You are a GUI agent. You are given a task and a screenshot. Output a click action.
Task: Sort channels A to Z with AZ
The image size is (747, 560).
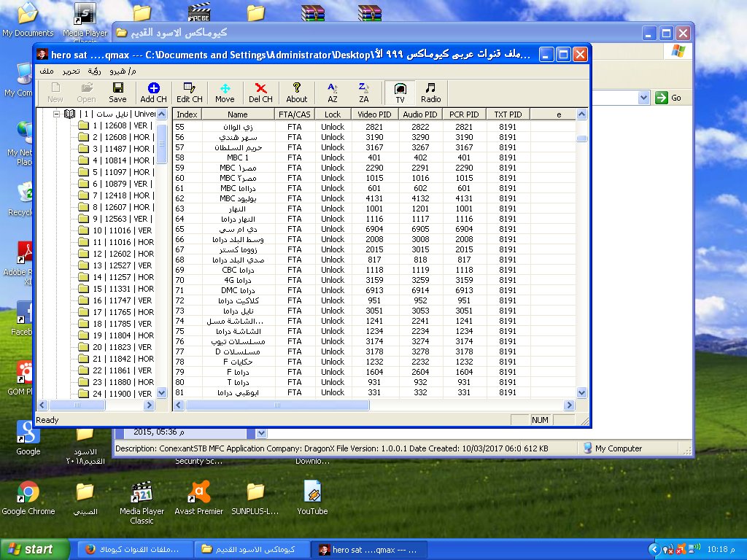coord(333,93)
